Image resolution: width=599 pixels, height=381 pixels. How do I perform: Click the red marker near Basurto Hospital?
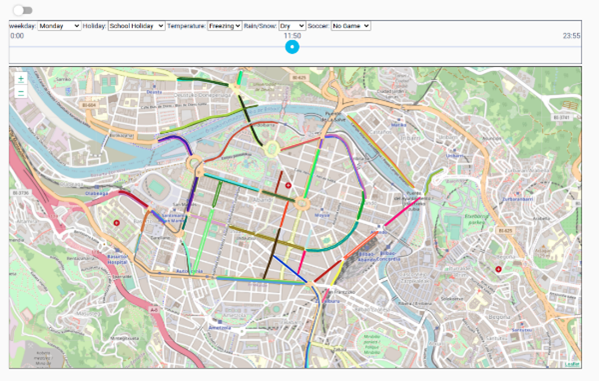click(x=117, y=222)
